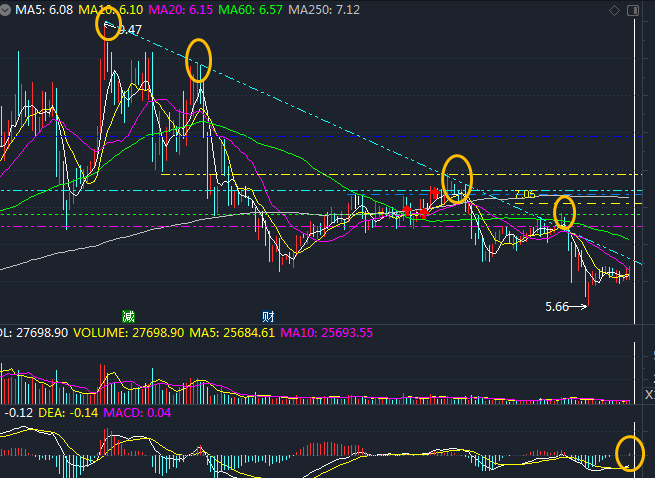Open the indicator dropdown beside MA5

click(x=5, y=10)
